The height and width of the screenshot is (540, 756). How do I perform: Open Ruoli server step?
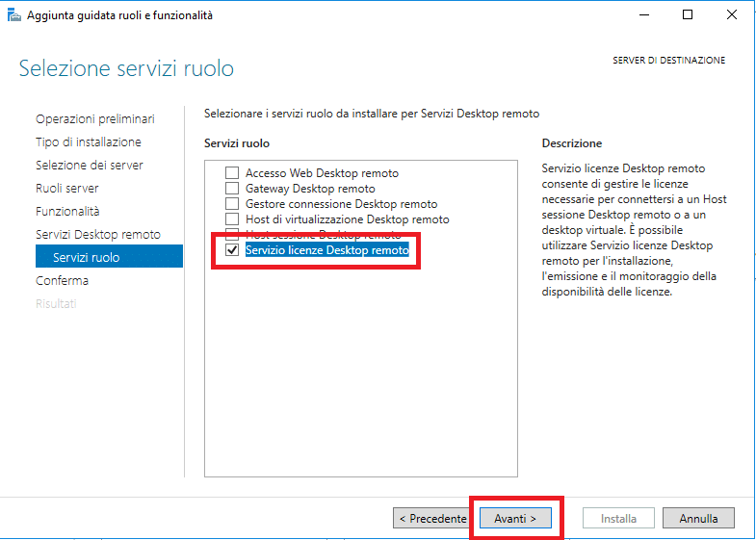[67, 189]
